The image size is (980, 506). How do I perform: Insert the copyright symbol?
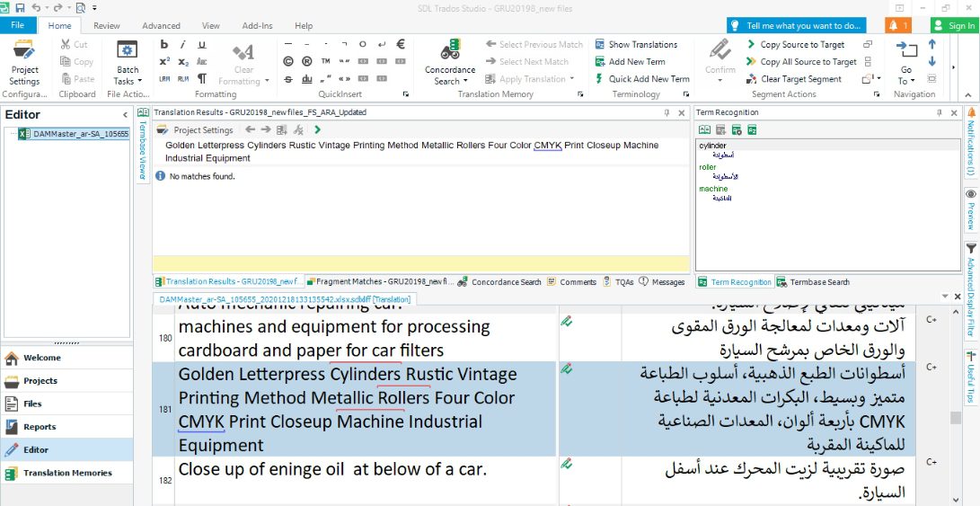pos(288,61)
